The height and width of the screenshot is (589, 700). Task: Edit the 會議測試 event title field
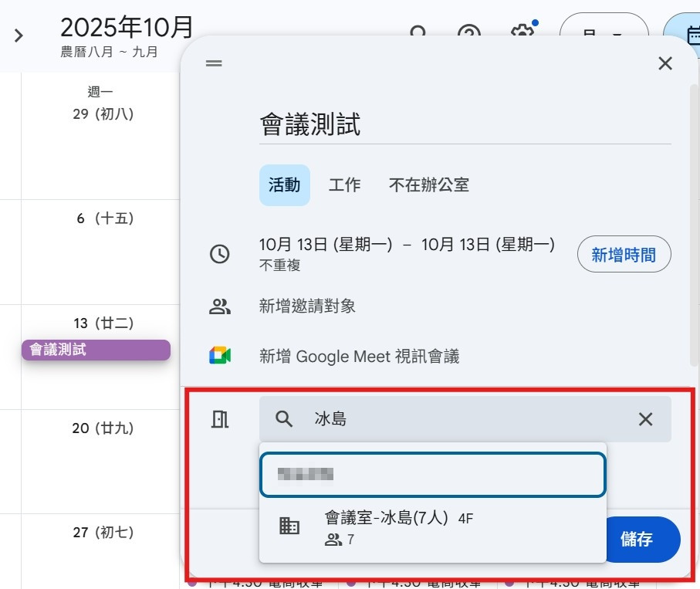click(465, 124)
